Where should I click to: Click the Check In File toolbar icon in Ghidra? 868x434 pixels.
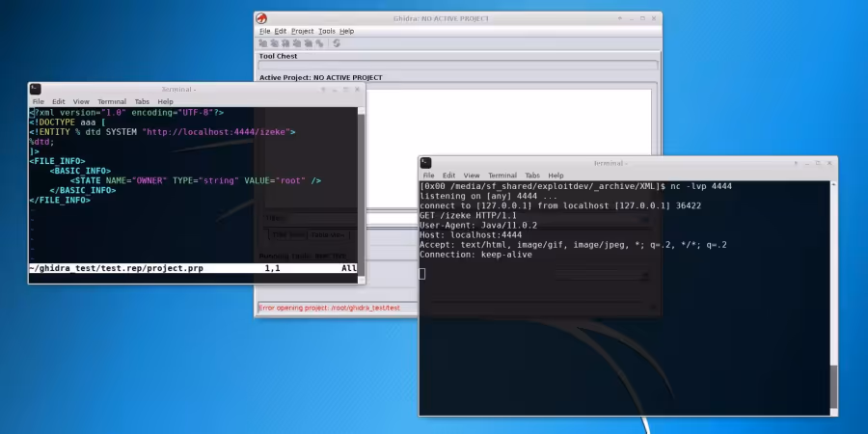coord(297,43)
